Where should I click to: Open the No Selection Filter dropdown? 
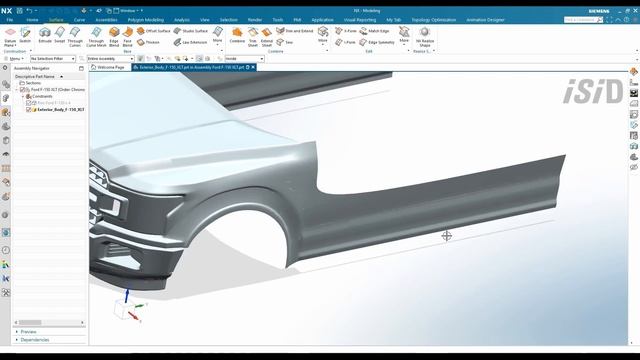(x=53, y=59)
